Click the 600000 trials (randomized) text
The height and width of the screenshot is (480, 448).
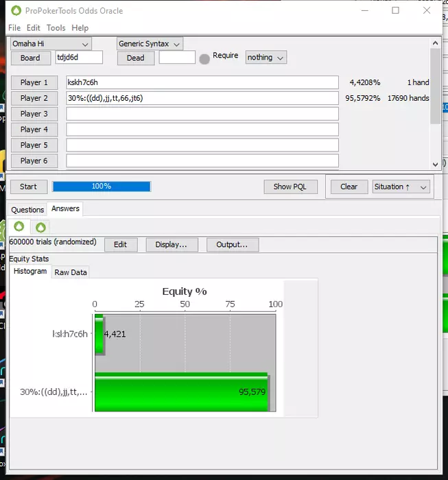tap(53, 242)
